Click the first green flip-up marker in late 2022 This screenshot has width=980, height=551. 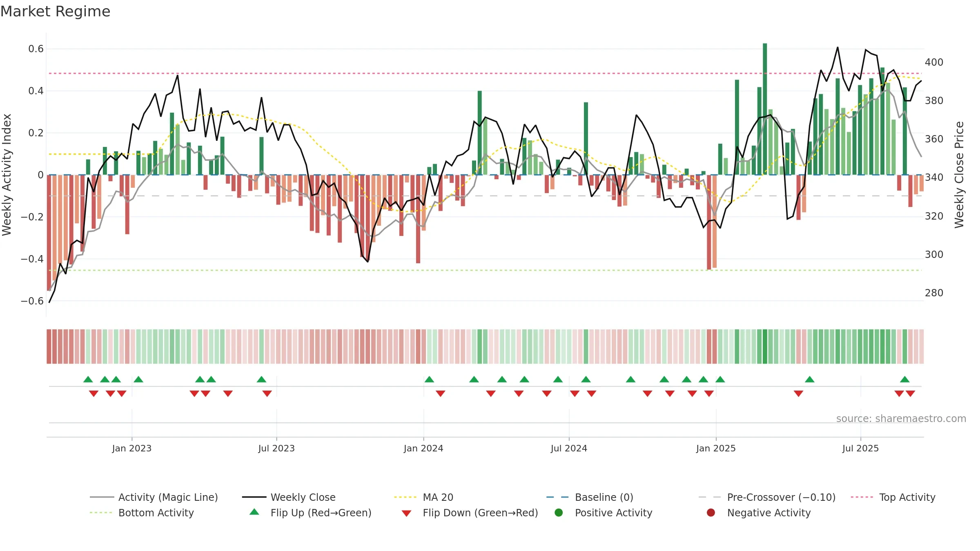click(88, 379)
